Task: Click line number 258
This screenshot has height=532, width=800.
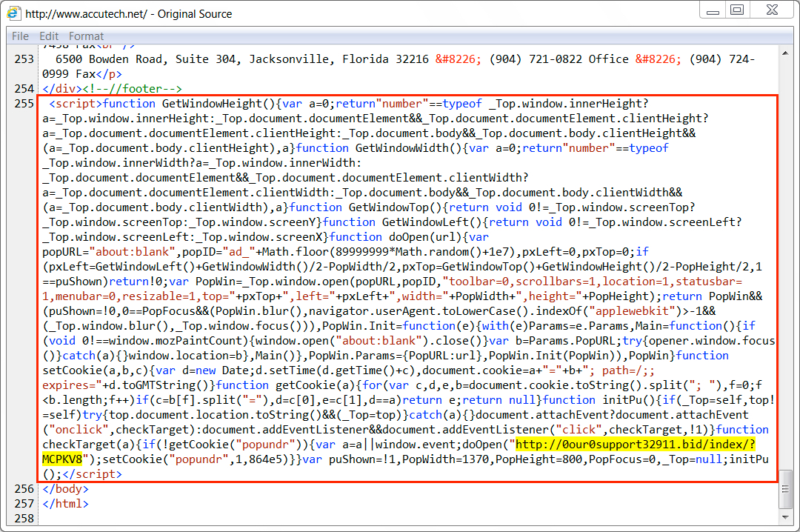Action: tap(24, 519)
